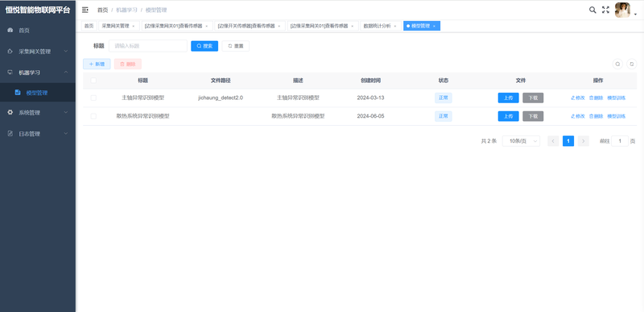Click 修改 for the 散热系统异常识别模型 row
Viewport: 644px width, 312px height.
[578, 116]
